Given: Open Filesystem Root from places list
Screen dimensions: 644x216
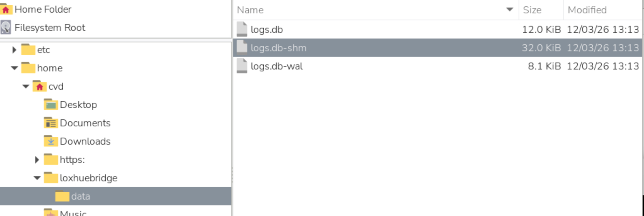Looking at the screenshot, I should point(50,28).
